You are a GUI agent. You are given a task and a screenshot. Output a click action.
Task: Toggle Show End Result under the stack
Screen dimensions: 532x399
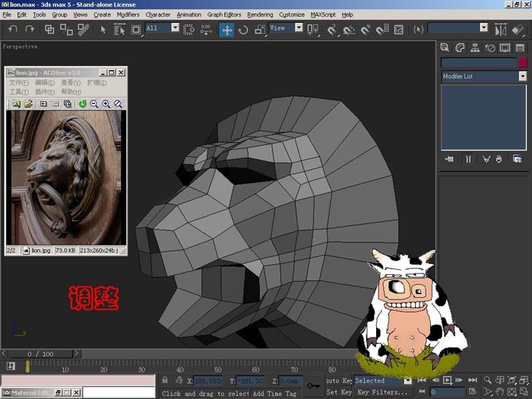point(468,159)
